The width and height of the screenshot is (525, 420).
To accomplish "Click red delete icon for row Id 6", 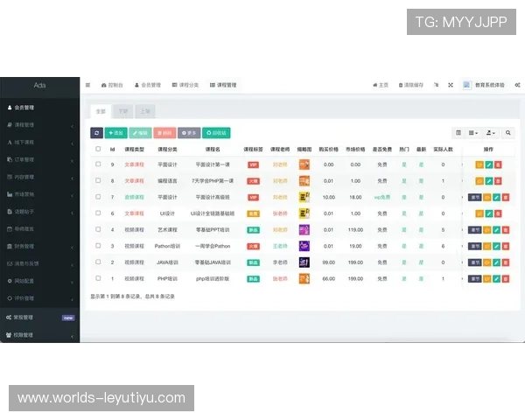I will (x=498, y=213).
